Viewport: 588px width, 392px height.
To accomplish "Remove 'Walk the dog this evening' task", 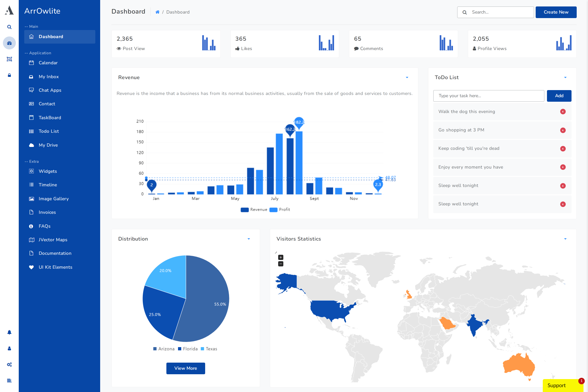I will click(x=563, y=112).
